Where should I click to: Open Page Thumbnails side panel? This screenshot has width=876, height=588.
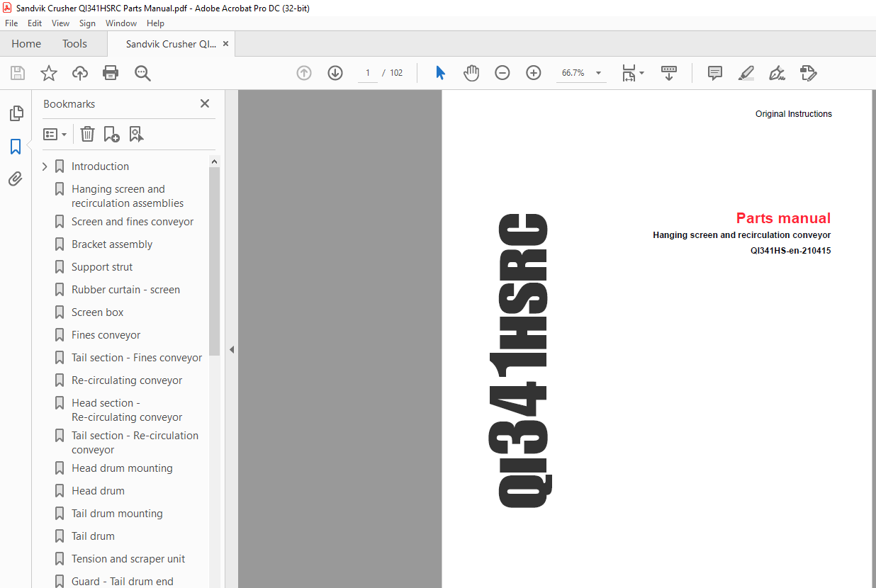(x=16, y=113)
